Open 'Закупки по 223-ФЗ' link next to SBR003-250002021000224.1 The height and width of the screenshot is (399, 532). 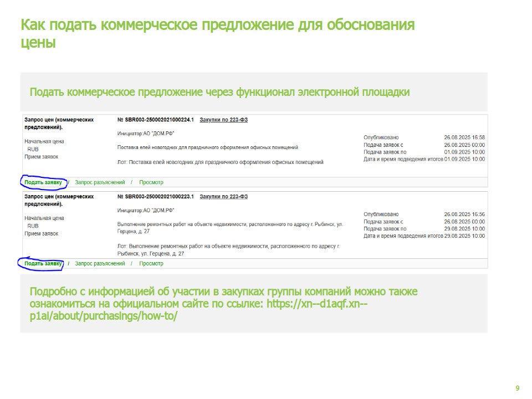[223, 120]
